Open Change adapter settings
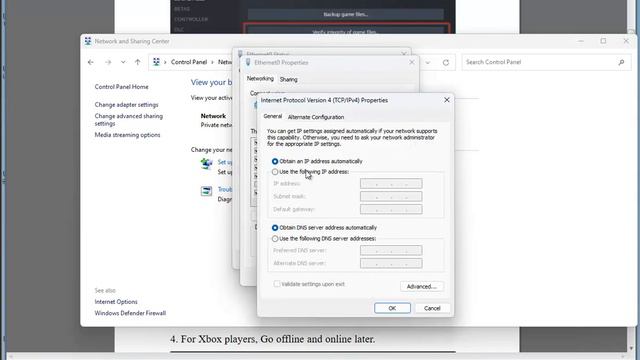This screenshot has width=640, height=360. click(x=127, y=105)
